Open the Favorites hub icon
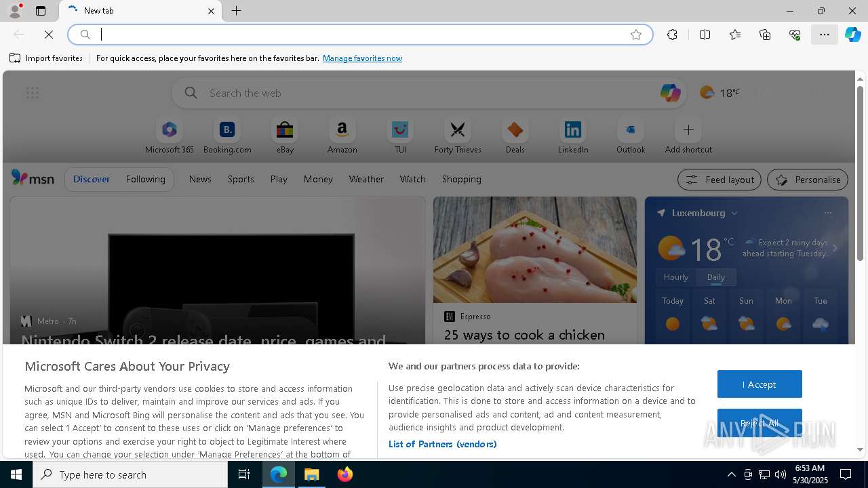Image resolution: width=868 pixels, height=488 pixels. [735, 35]
